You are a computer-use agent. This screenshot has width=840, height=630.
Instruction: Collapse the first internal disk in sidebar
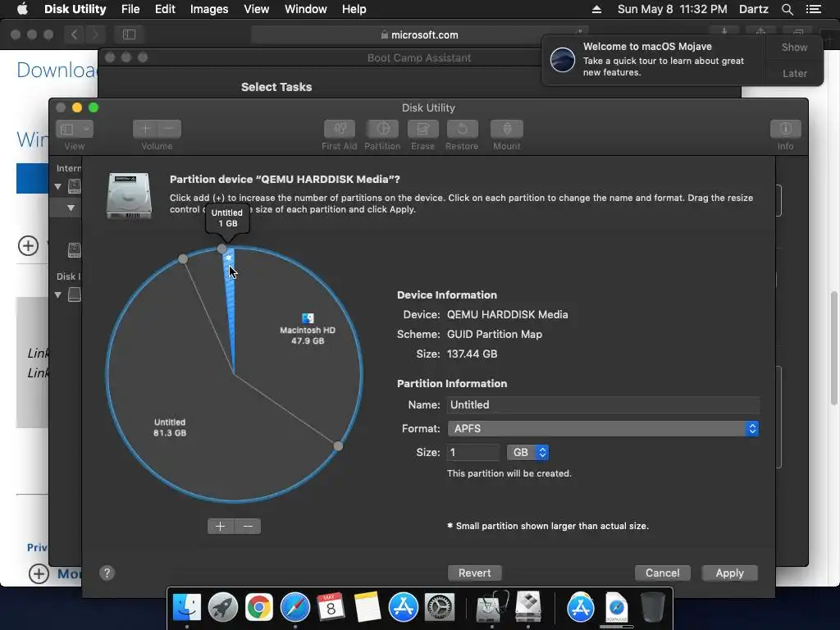(x=58, y=186)
